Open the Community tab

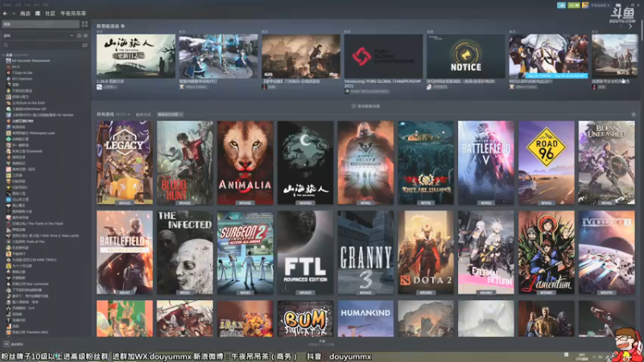[50, 14]
